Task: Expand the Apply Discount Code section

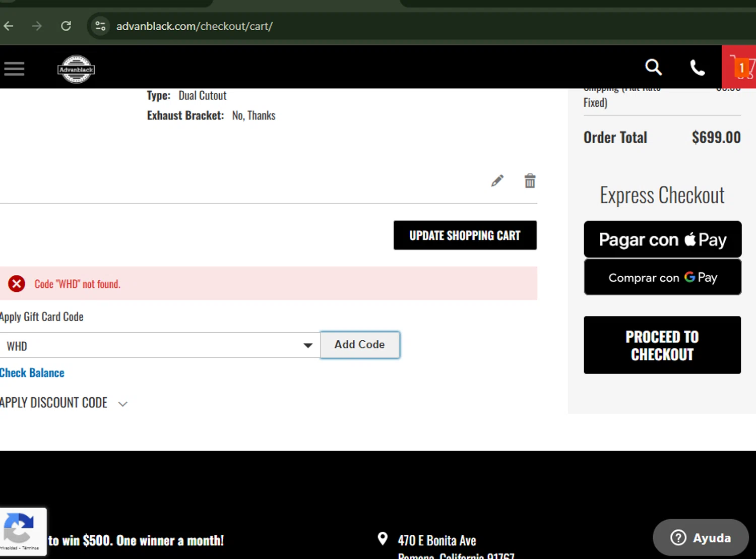Action: [x=64, y=403]
